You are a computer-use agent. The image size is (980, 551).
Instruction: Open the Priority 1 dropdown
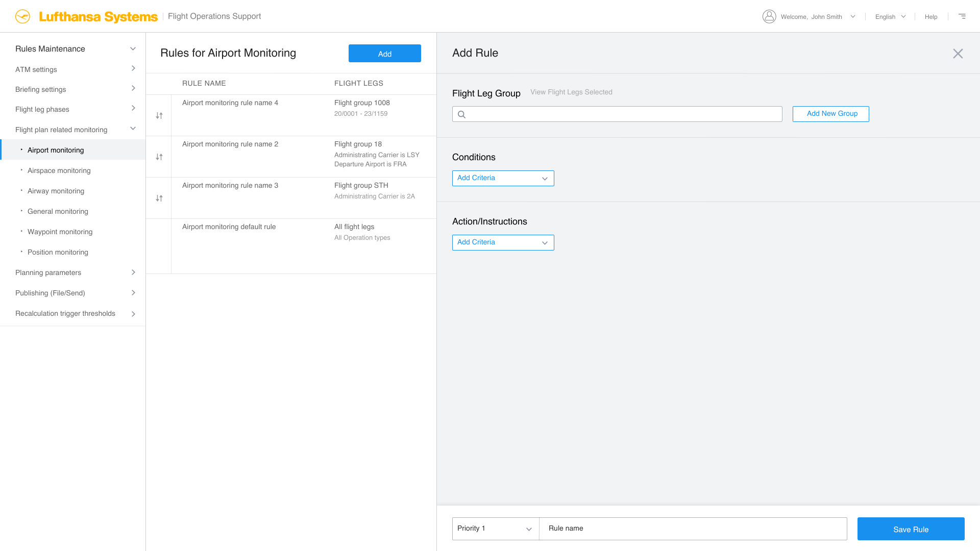click(496, 529)
